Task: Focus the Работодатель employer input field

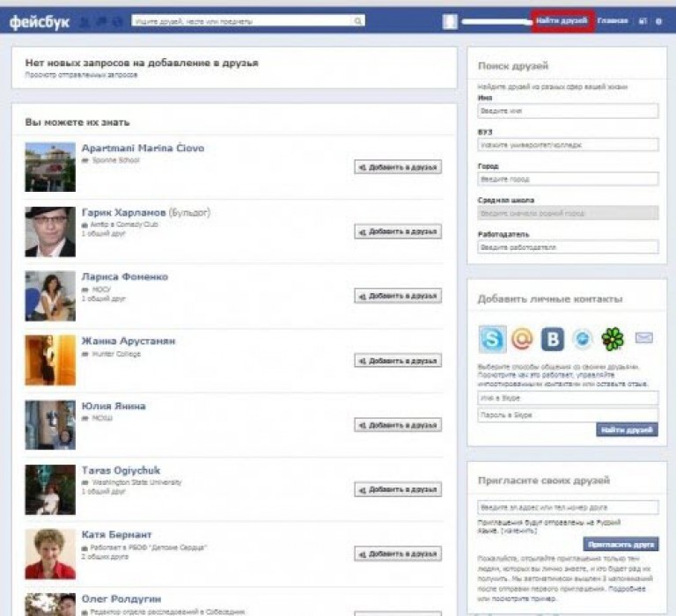Action: (568, 247)
